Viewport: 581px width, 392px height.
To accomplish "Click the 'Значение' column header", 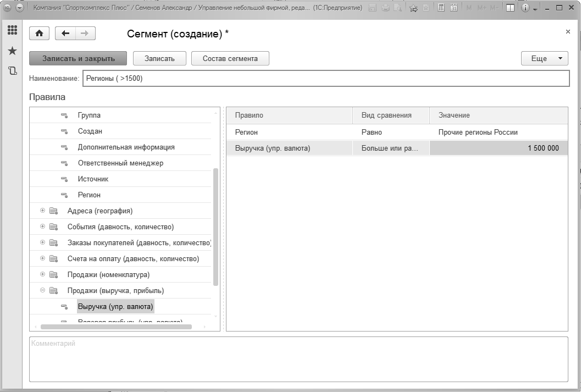I will (499, 115).
